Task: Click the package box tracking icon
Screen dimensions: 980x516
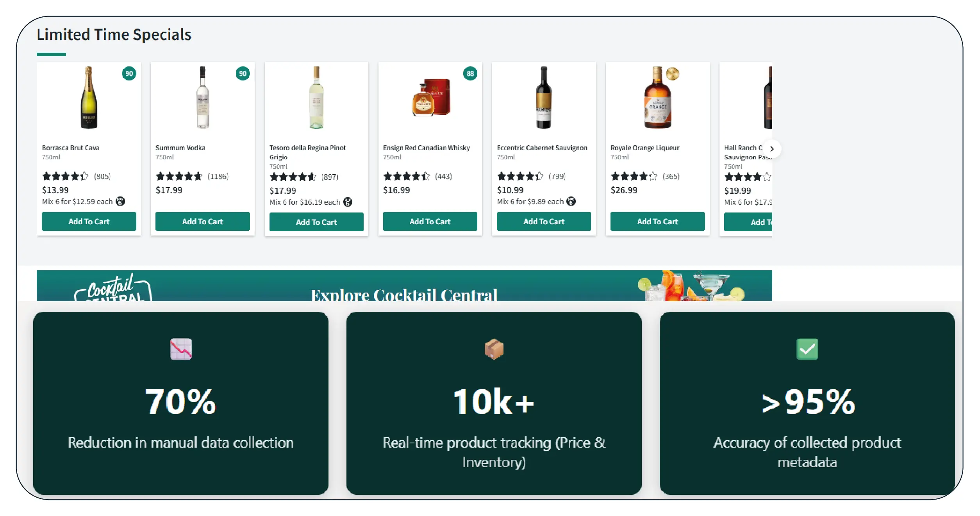Action: 494,349
